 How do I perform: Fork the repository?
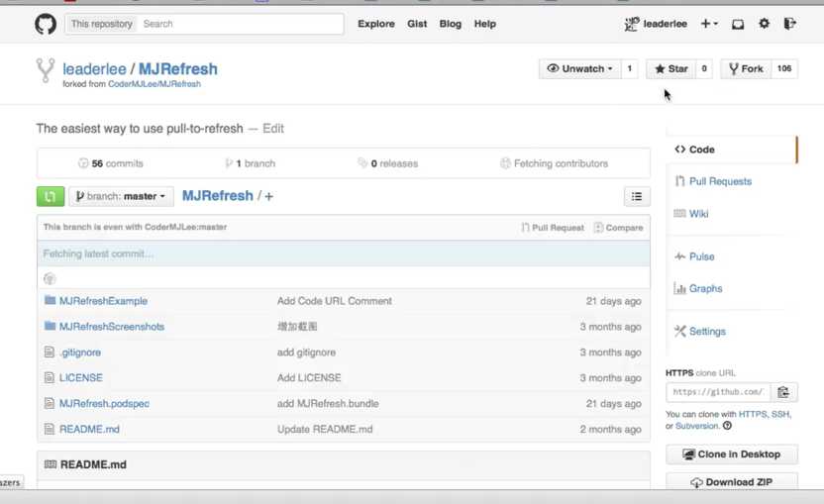pyautogui.click(x=746, y=69)
